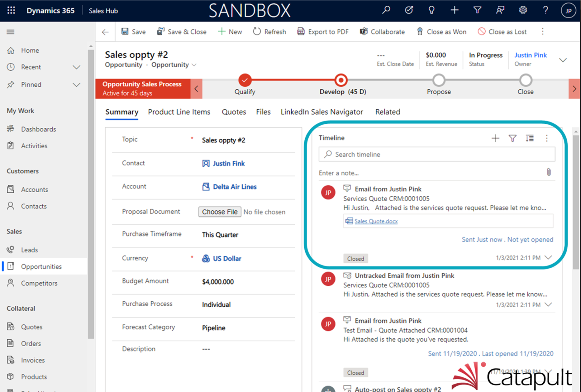Start a Collaborate session from the command bar
This screenshot has width=581, height=392.
[x=382, y=32]
